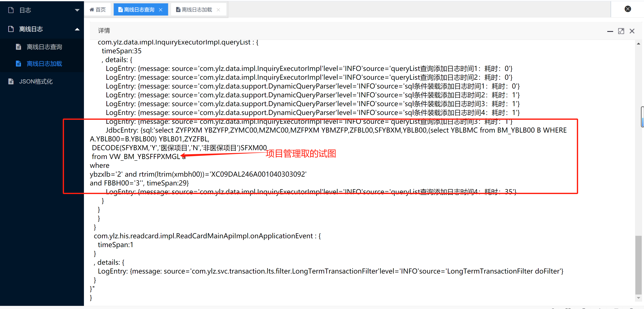Close the 离线日志加载 tab
Viewport: 644px width, 309px height.
218,10
